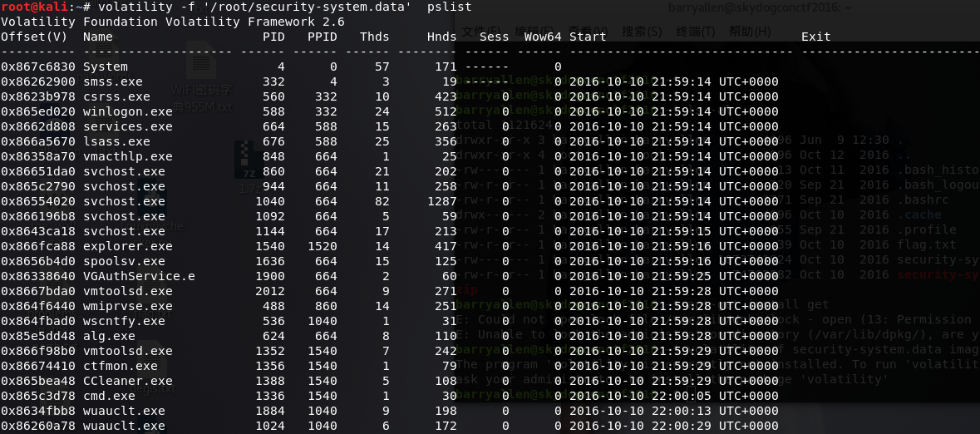Click the lsass.exe process name
The height and width of the screenshot is (434, 980).
tap(116, 142)
